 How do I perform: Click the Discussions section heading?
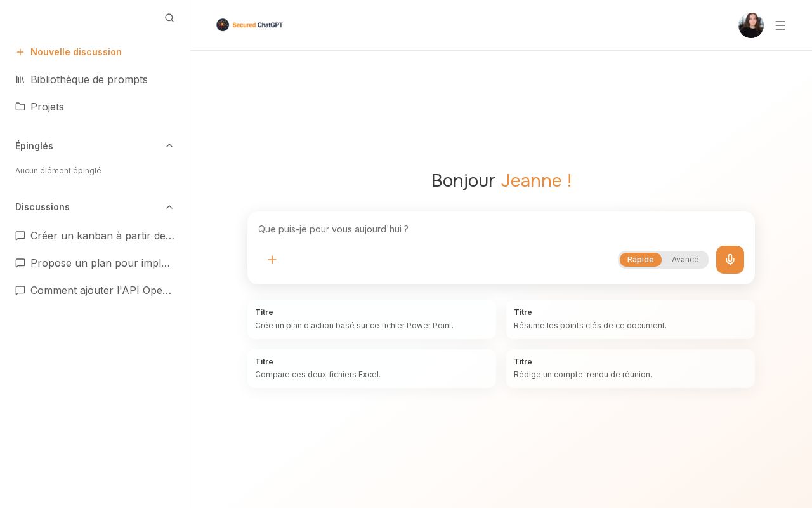pos(43,207)
